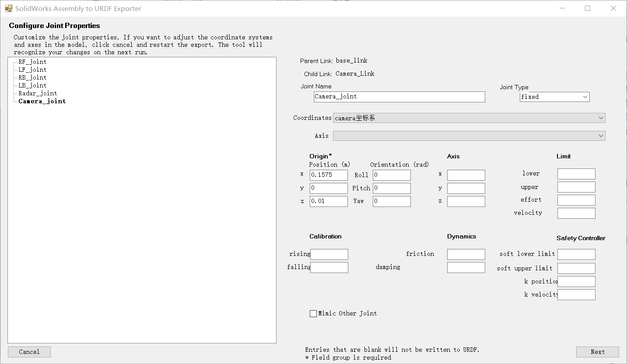Select LB_joint in the joint tree
Viewport: 627px width, 364px height.
[x=32, y=86]
